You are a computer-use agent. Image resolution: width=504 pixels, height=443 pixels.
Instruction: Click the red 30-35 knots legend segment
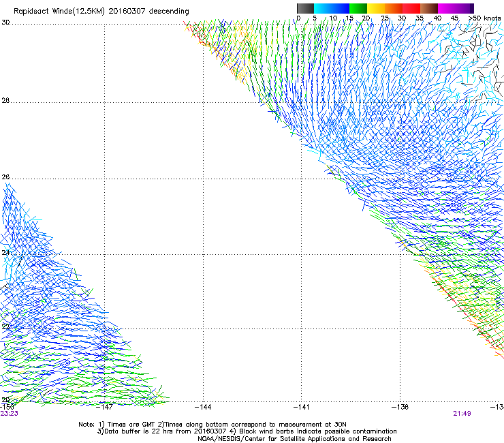[411, 8]
